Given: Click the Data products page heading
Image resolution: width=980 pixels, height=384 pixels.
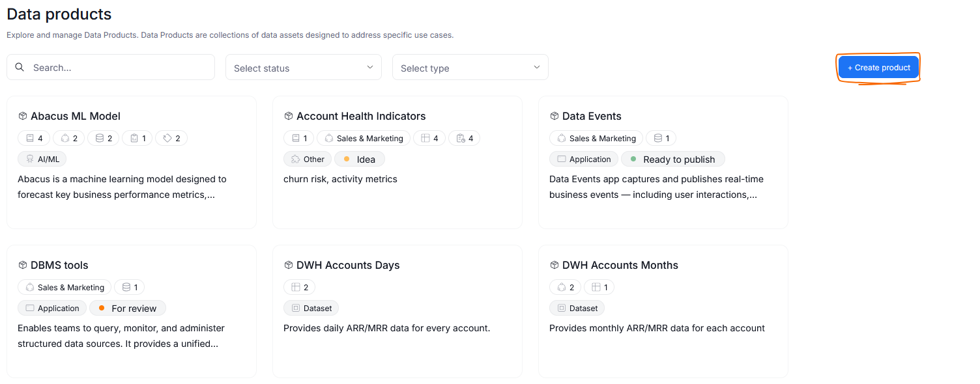Looking at the screenshot, I should pyautogui.click(x=59, y=14).
